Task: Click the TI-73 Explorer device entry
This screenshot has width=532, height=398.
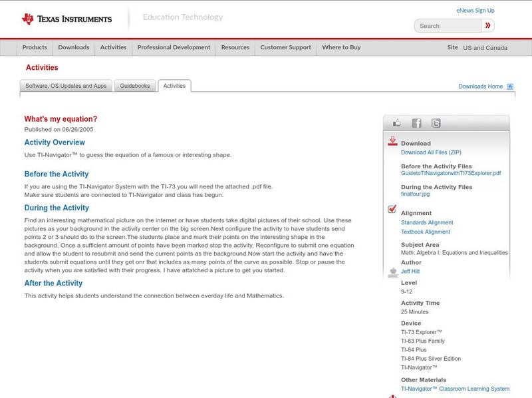Action: [x=422, y=332]
